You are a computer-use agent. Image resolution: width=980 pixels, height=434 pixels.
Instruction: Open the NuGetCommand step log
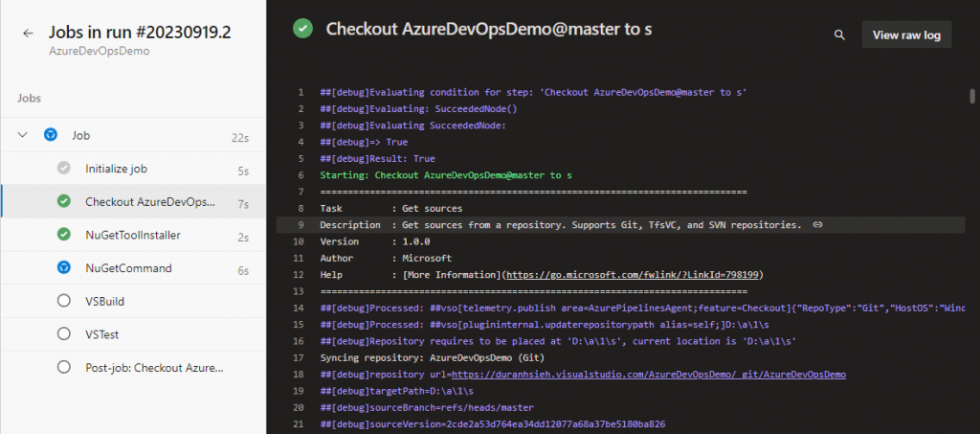pos(133,267)
